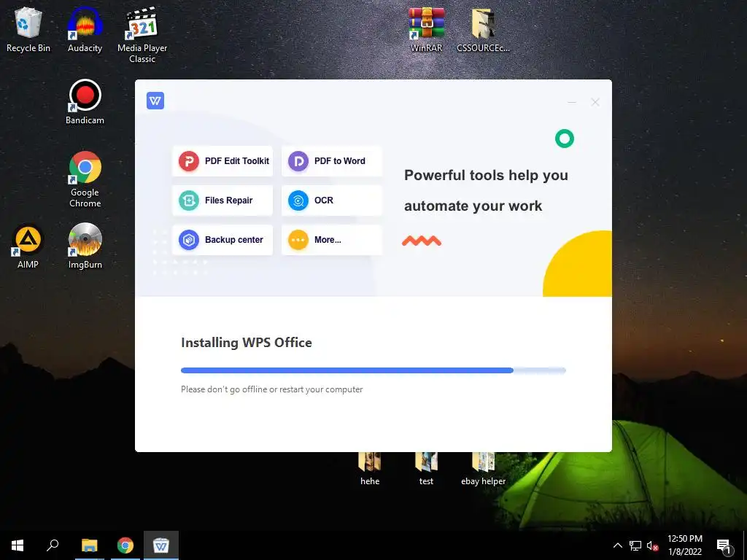747x560 pixels.
Task: Click the OCR tile
Action: (332, 201)
